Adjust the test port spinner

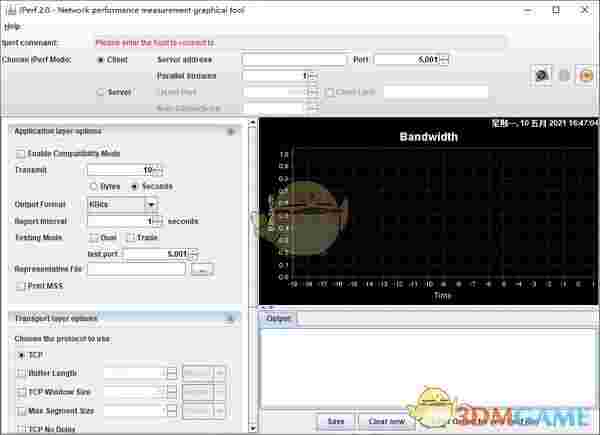tap(194, 254)
